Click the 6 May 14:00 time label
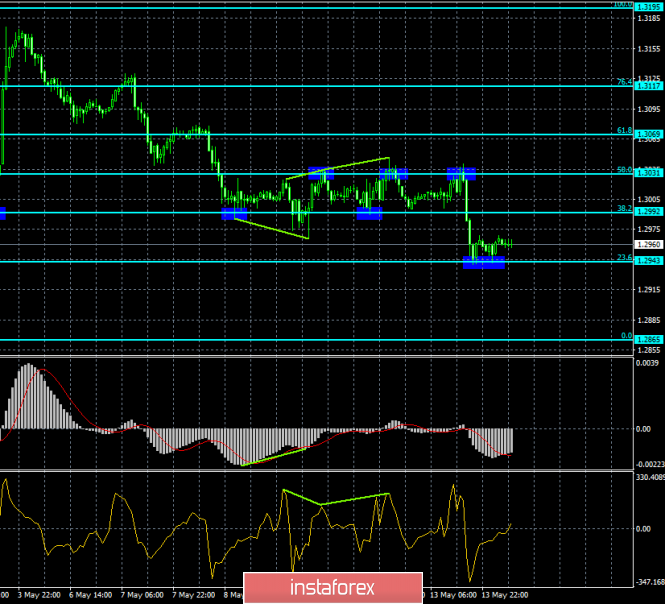The height and width of the screenshot is (604, 665). [90, 595]
